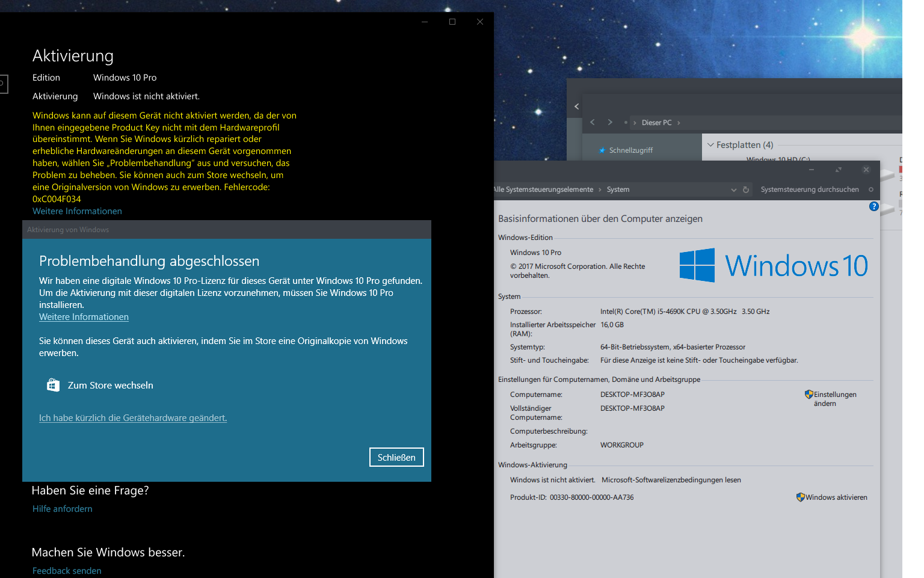Select Alle Systemsteuerungselemente breadcrumb
Image resolution: width=924 pixels, height=578 pixels.
(x=543, y=189)
